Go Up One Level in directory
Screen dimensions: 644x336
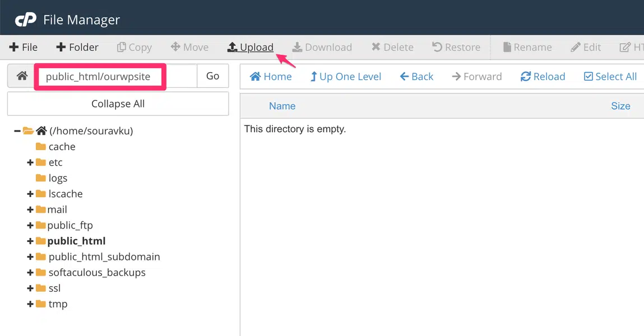345,77
